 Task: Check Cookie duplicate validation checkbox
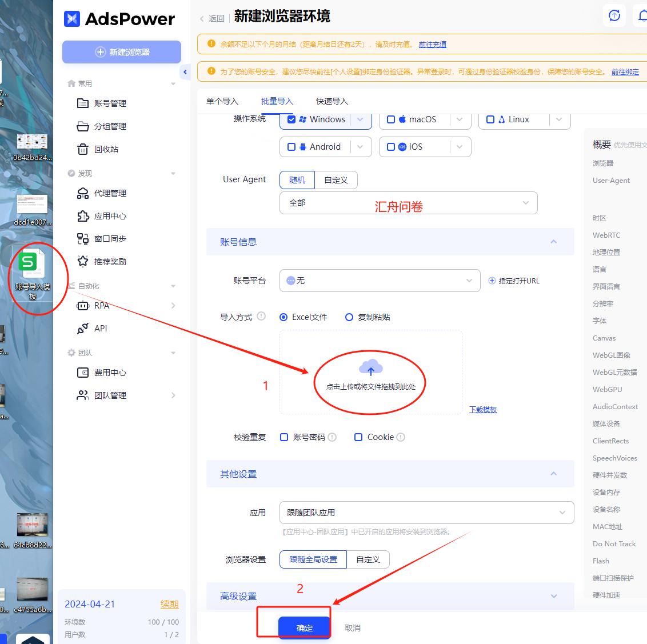358,437
